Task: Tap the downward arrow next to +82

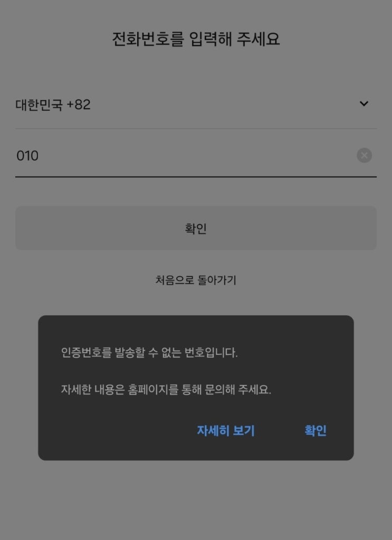Action: pos(364,104)
